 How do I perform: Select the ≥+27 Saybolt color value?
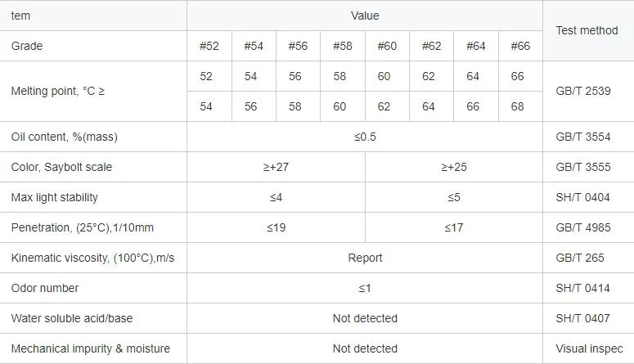(277, 167)
